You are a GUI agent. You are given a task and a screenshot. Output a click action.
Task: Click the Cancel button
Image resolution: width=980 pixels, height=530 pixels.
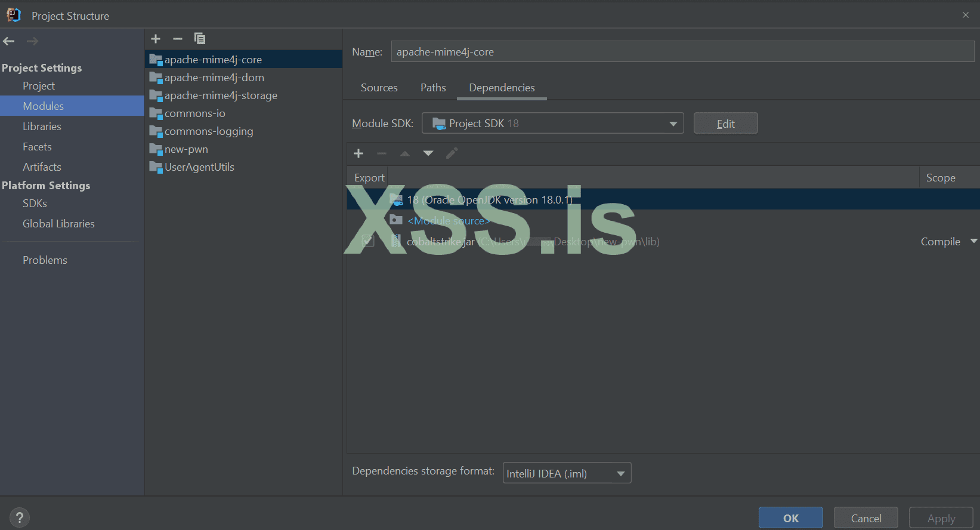tap(866, 518)
